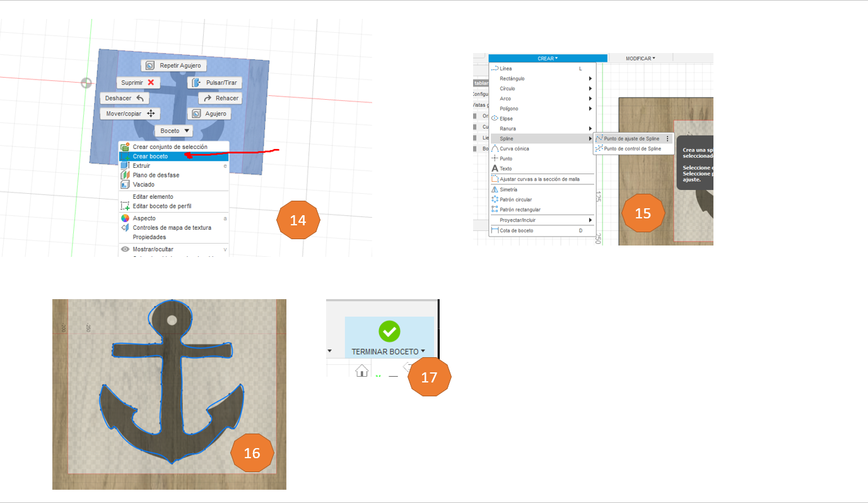868x503 pixels.
Task: Choose Ajustar curvas a la sección de malla
Action: (542, 179)
